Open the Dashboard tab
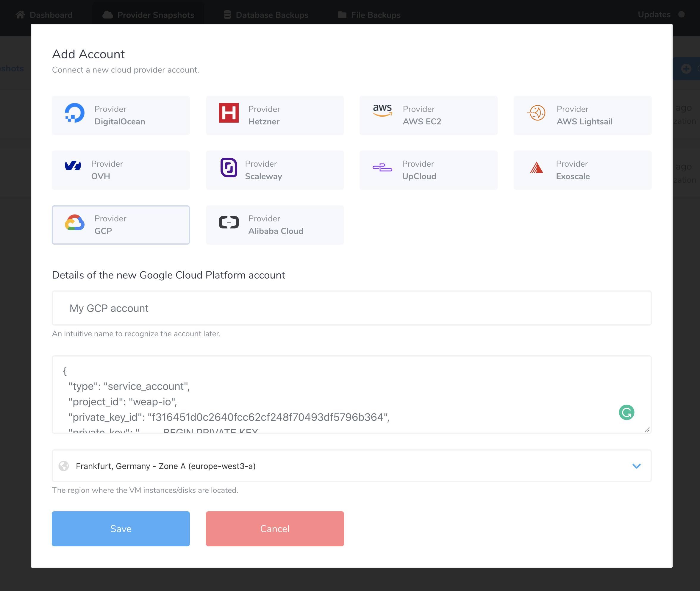The width and height of the screenshot is (700, 591). [x=44, y=15]
